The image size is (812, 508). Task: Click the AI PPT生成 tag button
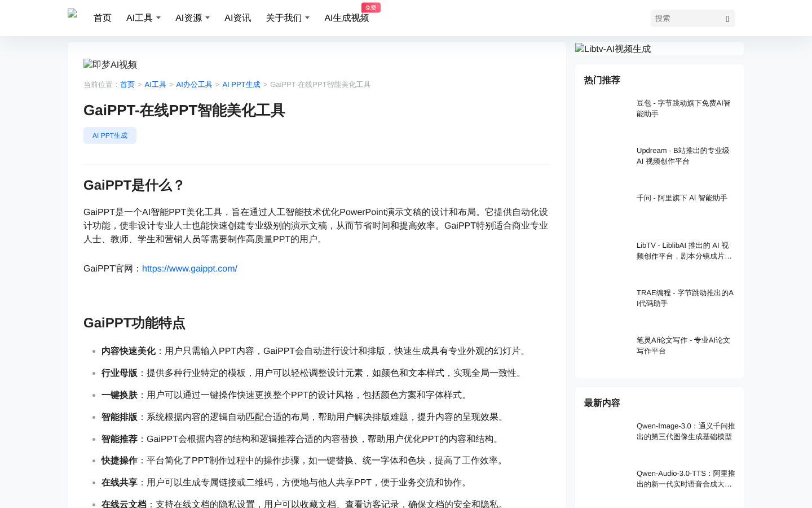[110, 135]
